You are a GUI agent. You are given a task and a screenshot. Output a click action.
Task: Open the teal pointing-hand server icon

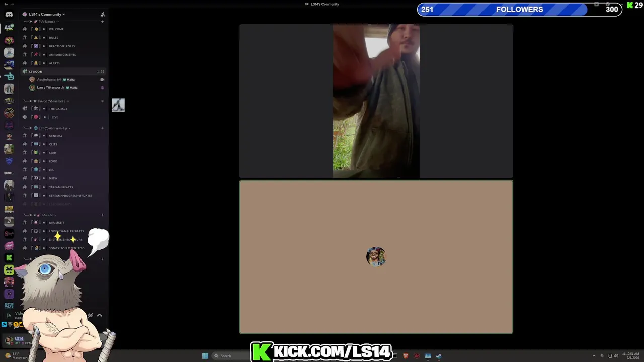click(x=9, y=76)
